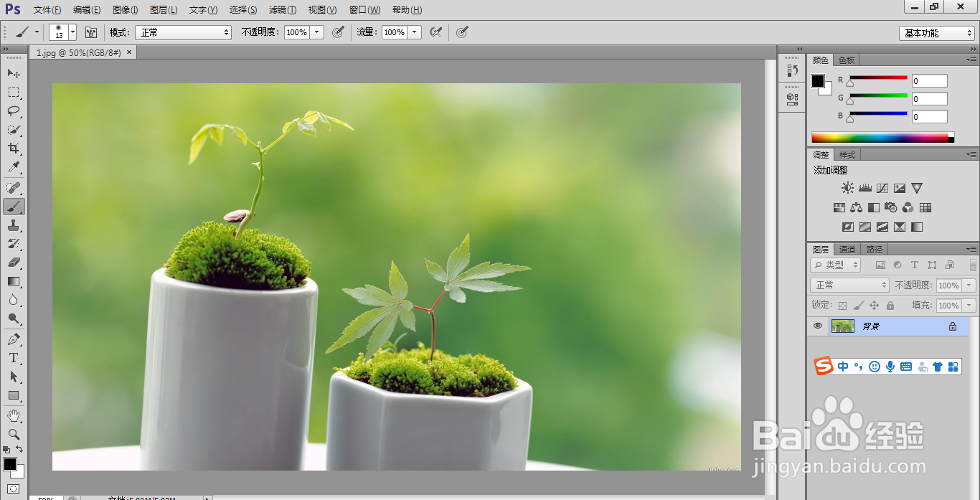Select the Zoom tool

tap(14, 434)
